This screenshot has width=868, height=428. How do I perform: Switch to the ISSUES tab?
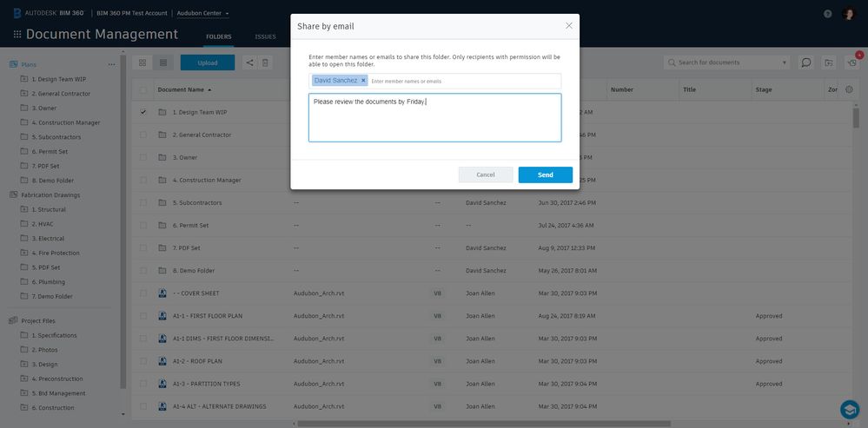[265, 36]
